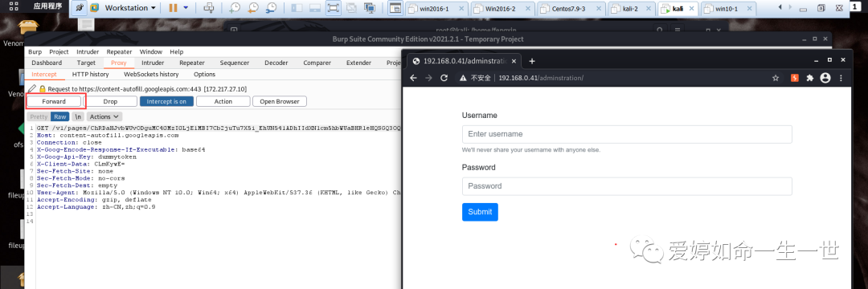Click the pencil edit icon beside request
868x289 pixels.
(32, 88)
